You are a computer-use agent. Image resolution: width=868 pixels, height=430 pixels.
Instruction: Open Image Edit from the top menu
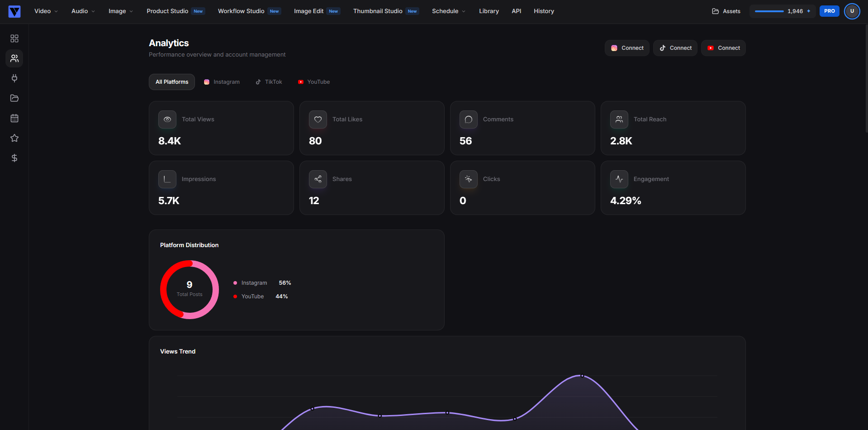(317, 11)
